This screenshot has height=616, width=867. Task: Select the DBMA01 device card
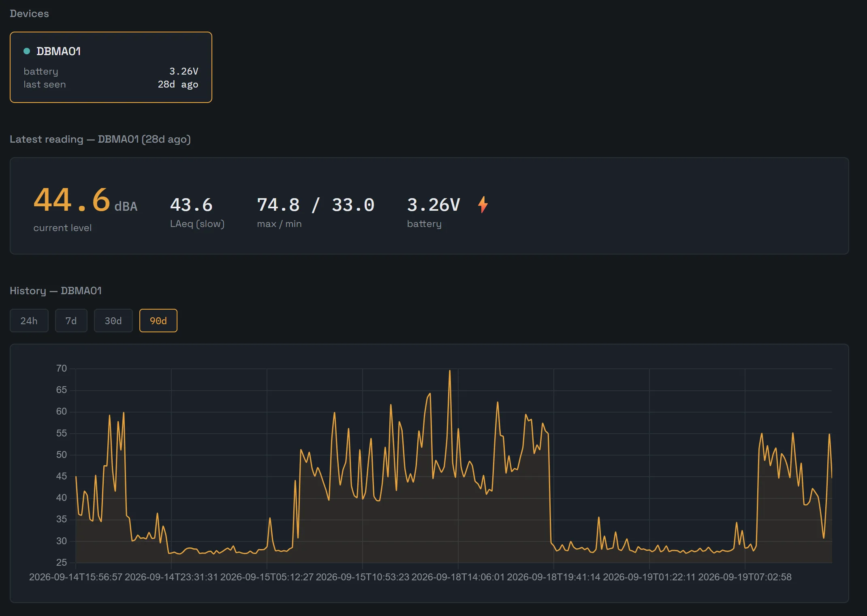(x=111, y=67)
